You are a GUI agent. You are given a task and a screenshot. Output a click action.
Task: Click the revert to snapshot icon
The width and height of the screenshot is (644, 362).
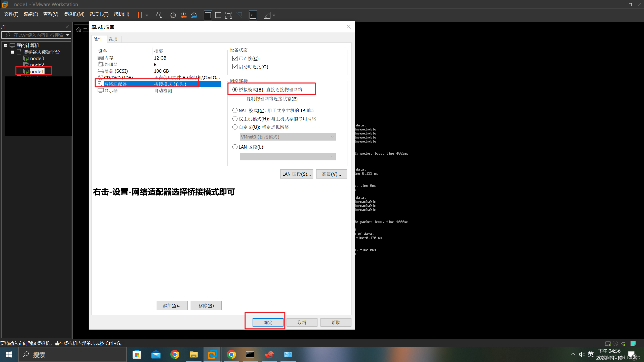pos(183,15)
